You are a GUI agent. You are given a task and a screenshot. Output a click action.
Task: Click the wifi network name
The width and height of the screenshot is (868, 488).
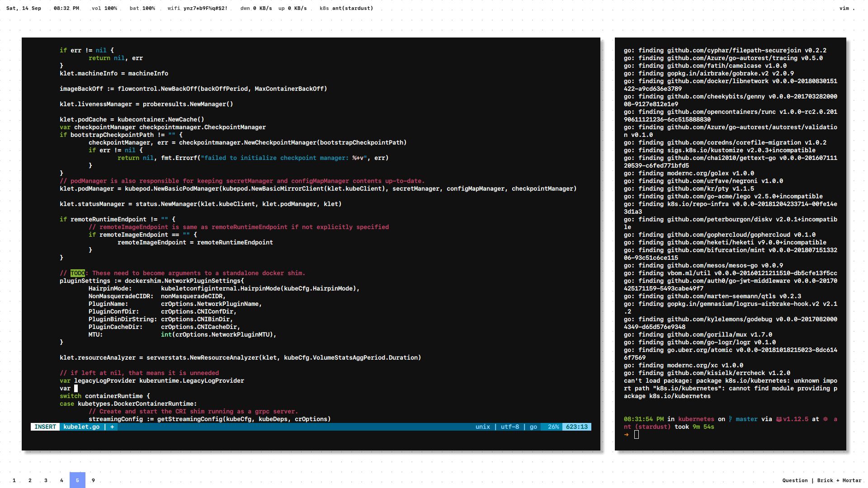(x=205, y=8)
